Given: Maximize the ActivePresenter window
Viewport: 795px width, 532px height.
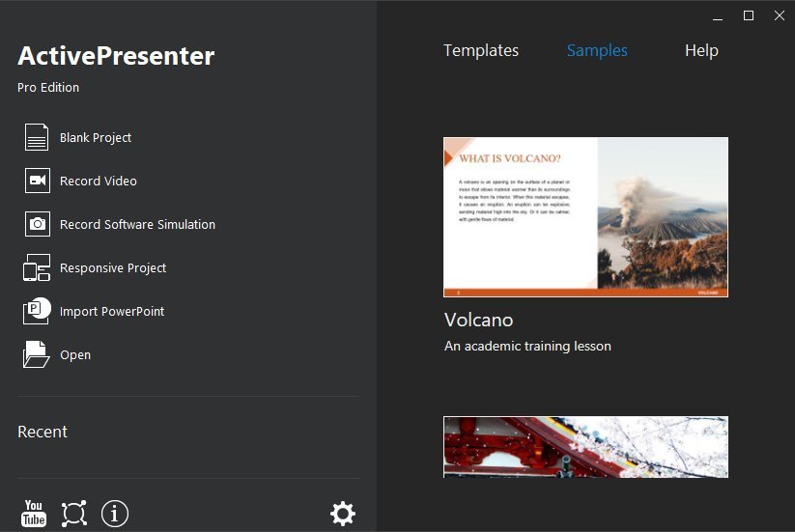Looking at the screenshot, I should point(749,15).
